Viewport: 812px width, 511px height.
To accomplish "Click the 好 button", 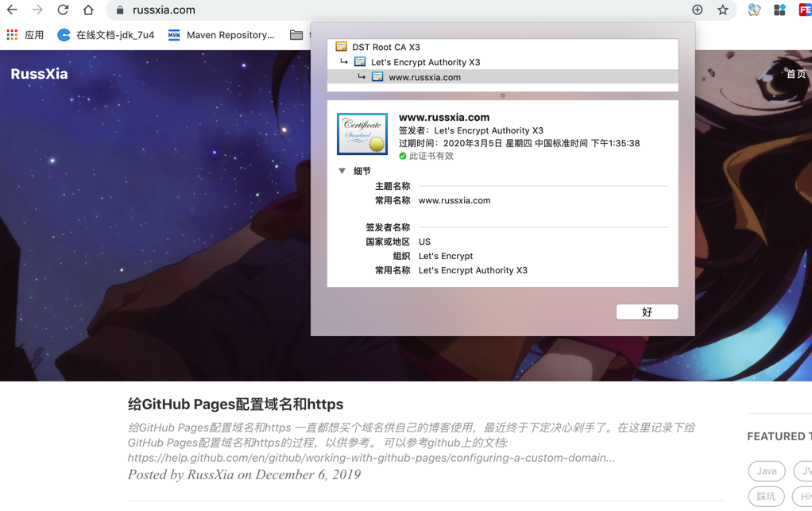I will [x=647, y=312].
